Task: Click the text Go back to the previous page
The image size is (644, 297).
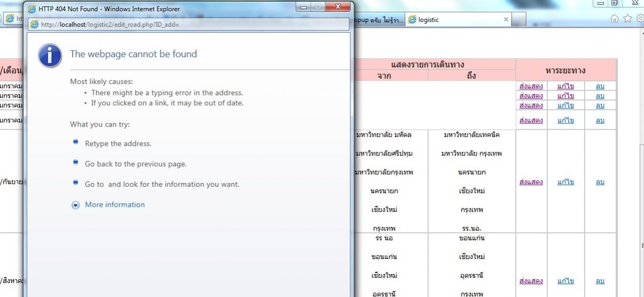Action: click(x=136, y=164)
